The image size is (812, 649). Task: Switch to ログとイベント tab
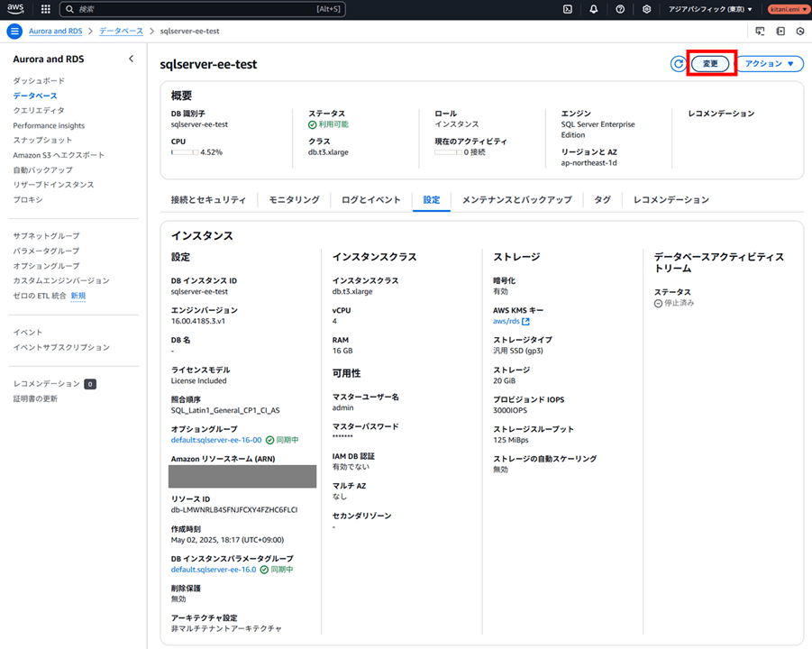(x=370, y=200)
